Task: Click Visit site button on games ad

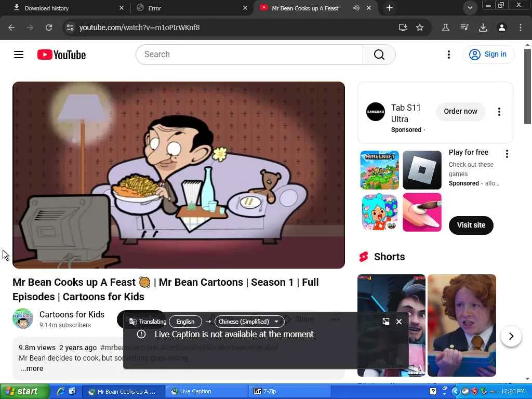Action: tap(471, 225)
